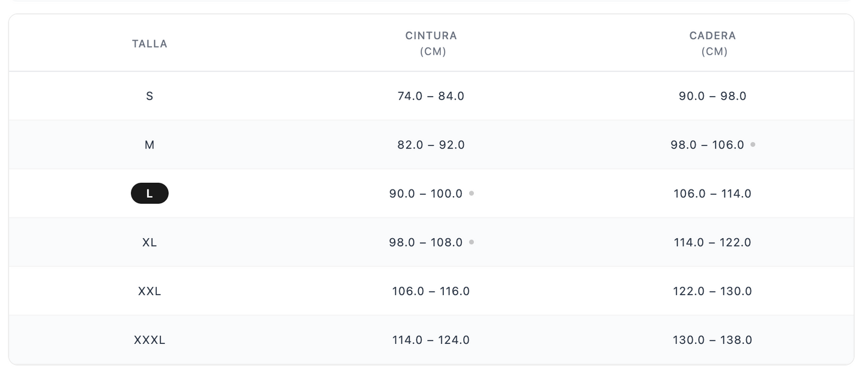
Task: Choose the M size row label
Action: click(150, 145)
